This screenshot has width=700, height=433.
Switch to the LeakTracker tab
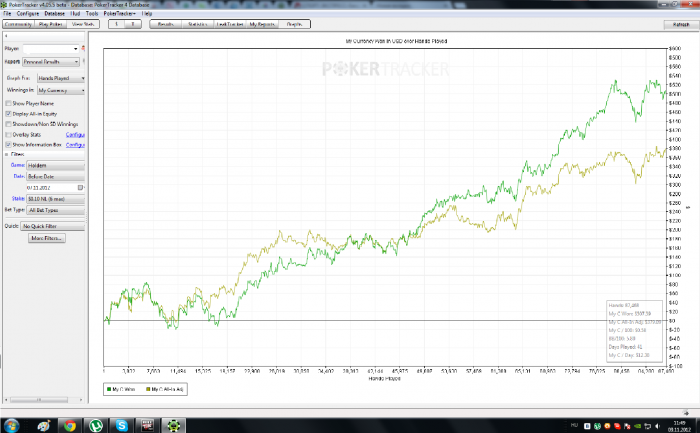[230, 24]
